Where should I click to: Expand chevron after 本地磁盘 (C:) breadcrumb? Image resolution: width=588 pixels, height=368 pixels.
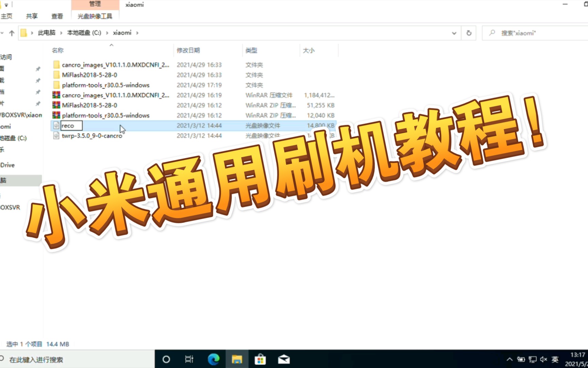point(107,33)
